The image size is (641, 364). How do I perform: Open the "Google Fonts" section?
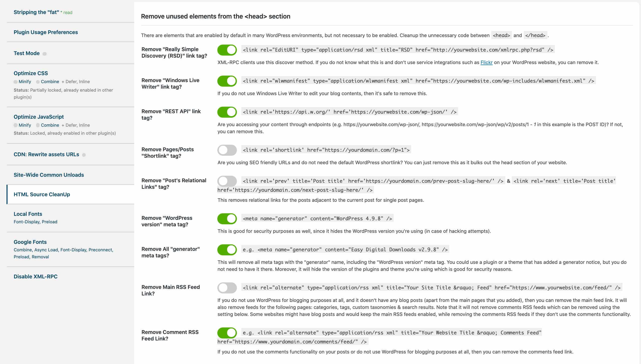[30, 242]
